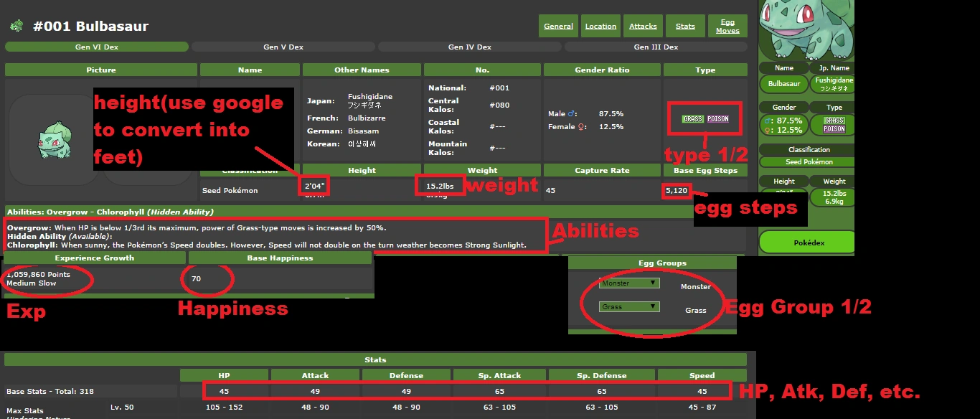Click the Lv. 50 HP range 105 - 152
This screenshot has width=980, height=419.
(x=224, y=407)
